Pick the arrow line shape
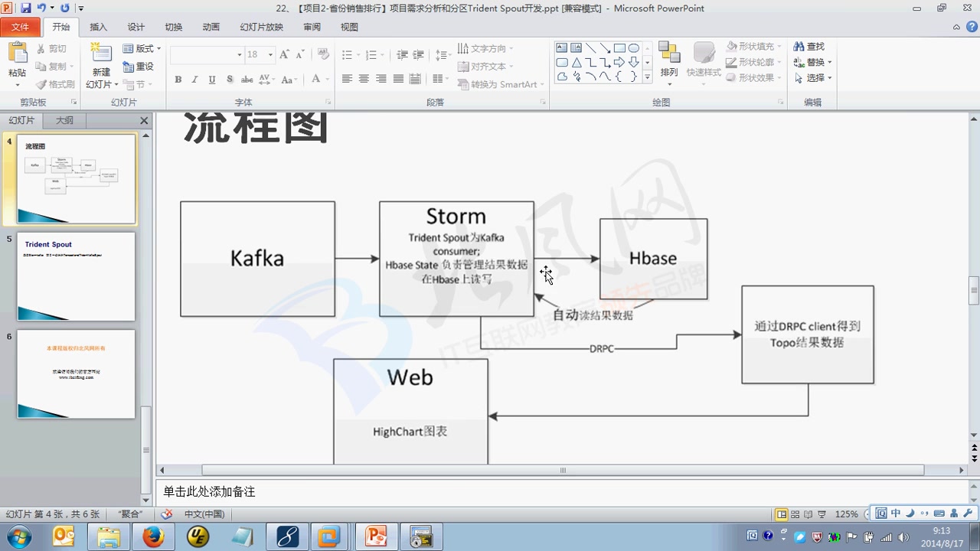Viewport: 980px width, 551px height. point(605,48)
